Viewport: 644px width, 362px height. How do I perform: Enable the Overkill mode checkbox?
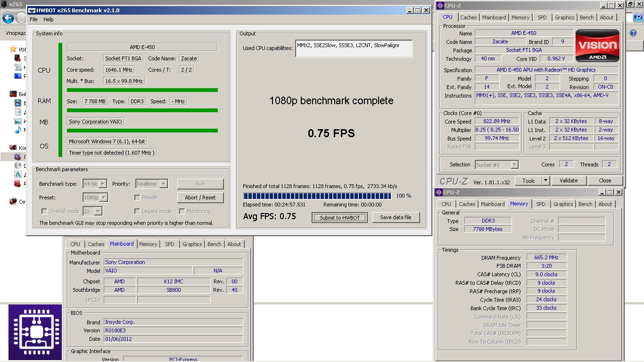point(44,211)
